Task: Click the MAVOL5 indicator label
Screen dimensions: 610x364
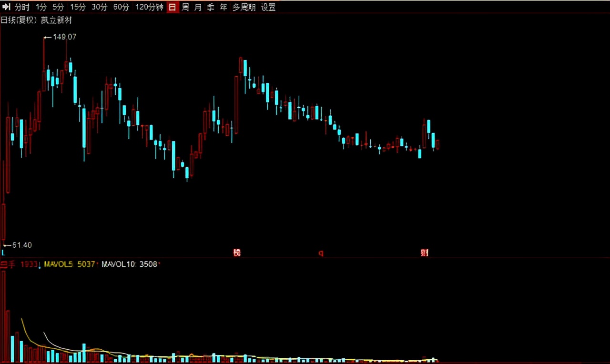Action: 58,263
